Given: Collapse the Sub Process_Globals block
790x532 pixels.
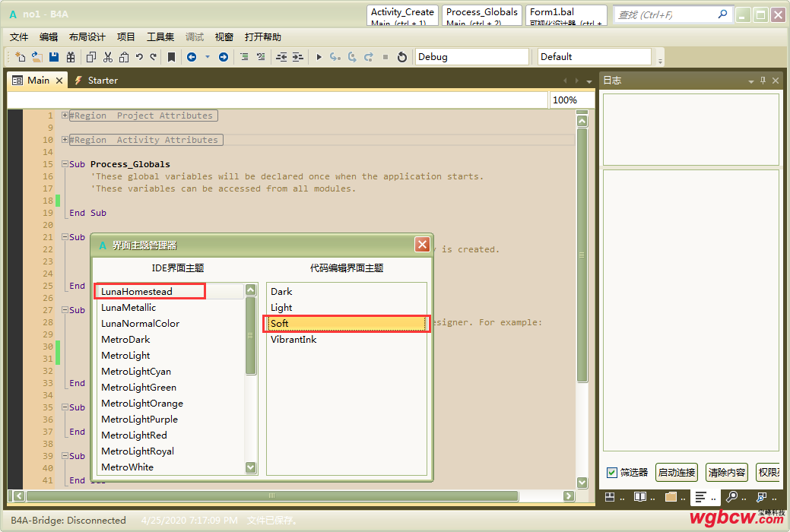Looking at the screenshot, I should tap(65, 163).
